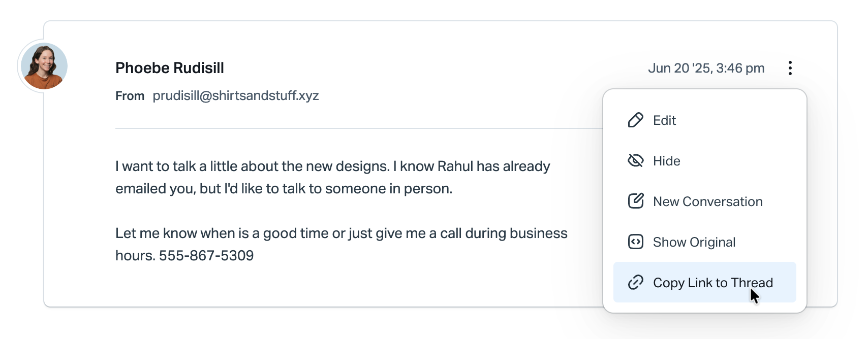Choose the Show Original menu label
This screenshot has width=868, height=339.
point(694,242)
